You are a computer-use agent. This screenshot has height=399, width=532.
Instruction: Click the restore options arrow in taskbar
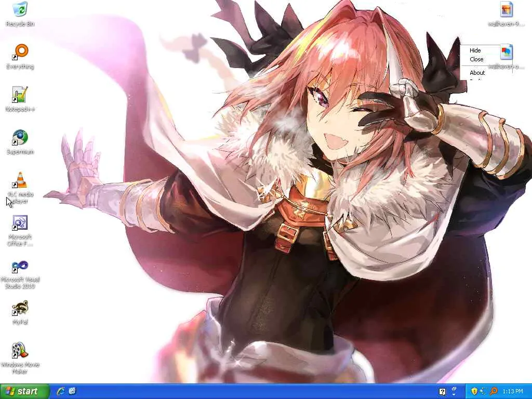coord(454,392)
